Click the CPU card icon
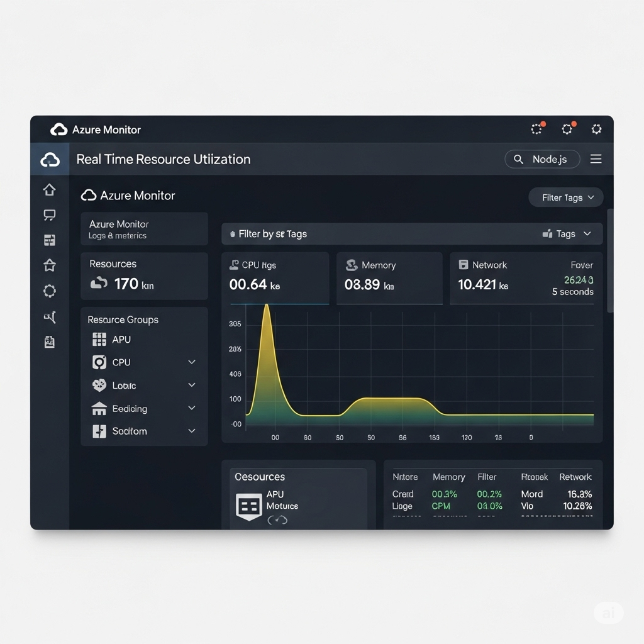Image resolution: width=644 pixels, height=644 pixels. (x=234, y=265)
